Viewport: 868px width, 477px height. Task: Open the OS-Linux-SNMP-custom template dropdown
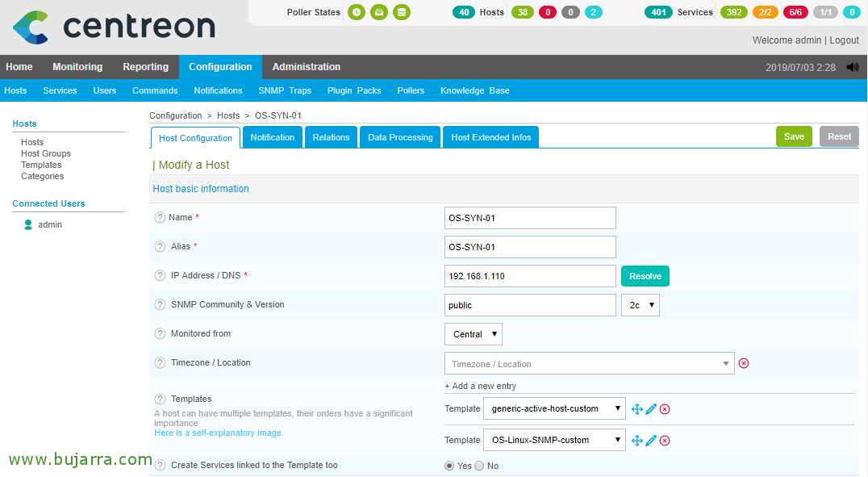click(555, 440)
